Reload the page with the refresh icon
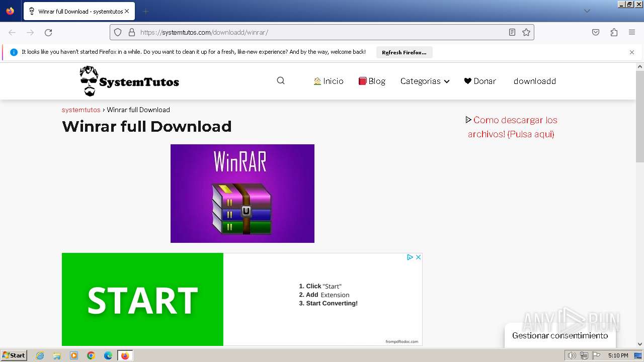This screenshot has width=644, height=362. pos(48,32)
